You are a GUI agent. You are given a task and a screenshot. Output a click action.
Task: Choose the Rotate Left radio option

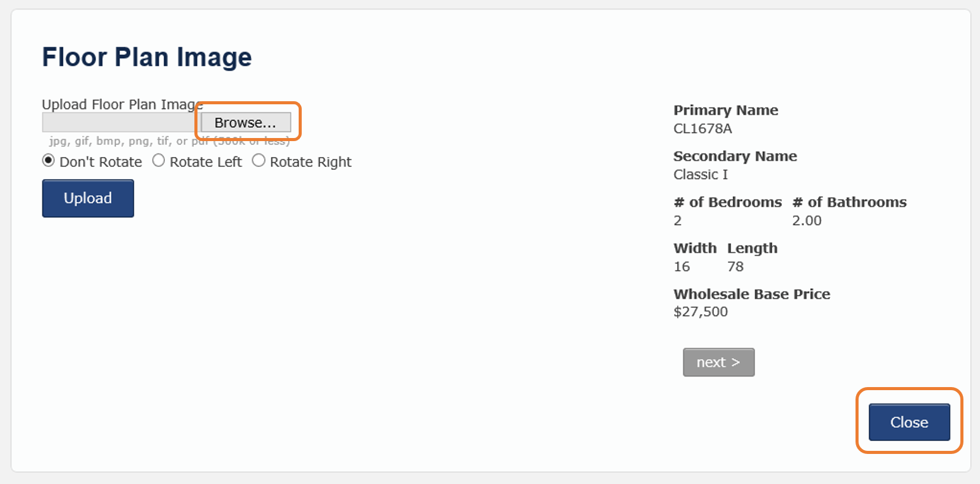click(159, 161)
